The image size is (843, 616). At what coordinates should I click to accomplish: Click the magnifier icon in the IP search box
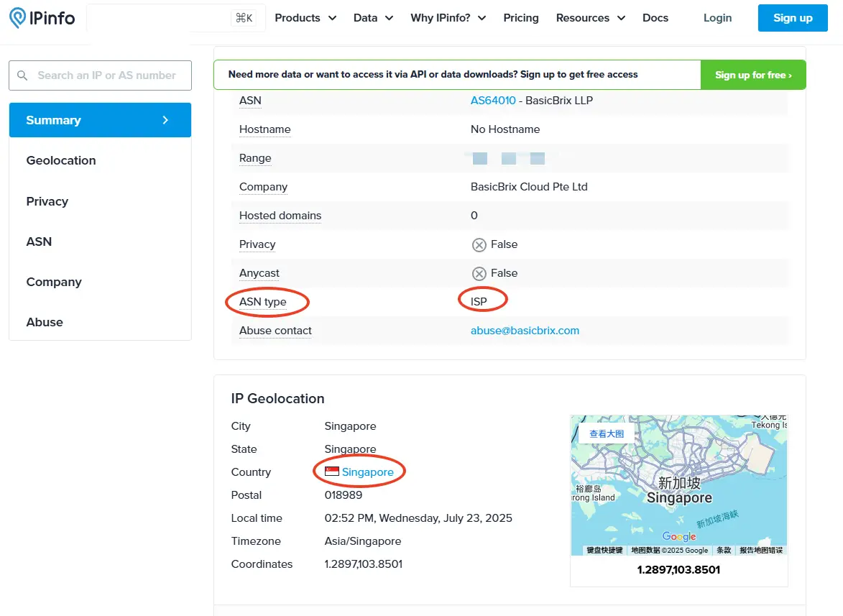[x=22, y=75]
